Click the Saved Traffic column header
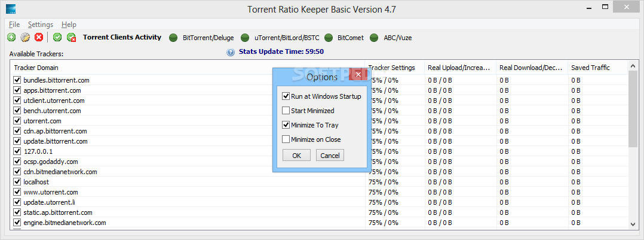 click(x=597, y=68)
